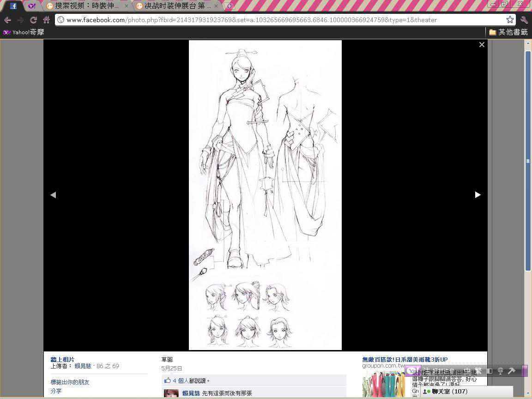Go to the next photo arrow
532x399 pixels.
coord(478,195)
